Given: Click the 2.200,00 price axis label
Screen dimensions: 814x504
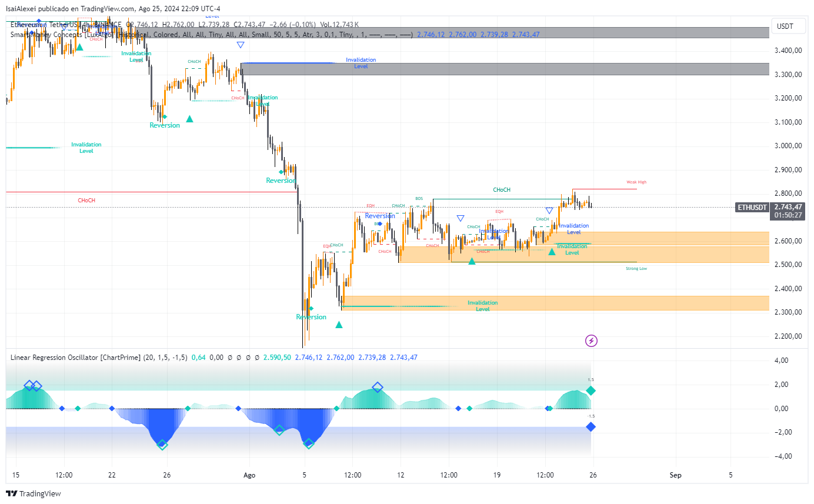Looking at the screenshot, I should tap(789, 336).
